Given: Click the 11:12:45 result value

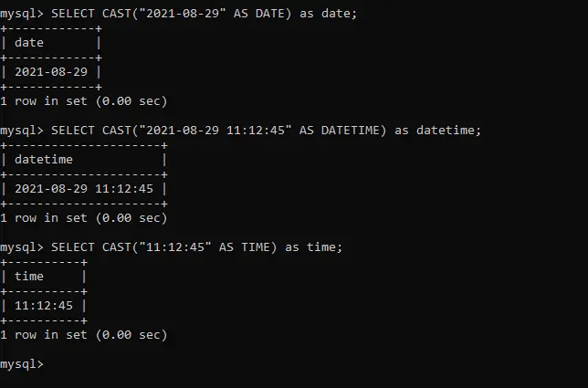Looking at the screenshot, I should (44, 306).
